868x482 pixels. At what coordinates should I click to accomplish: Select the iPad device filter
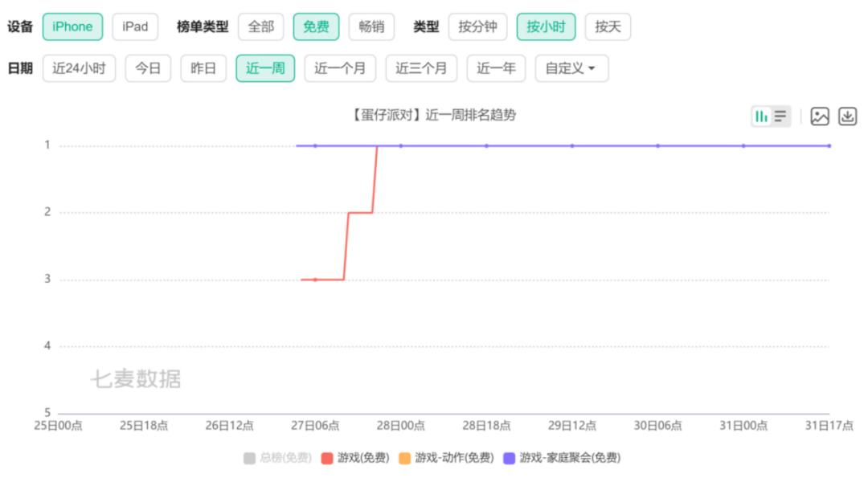point(133,26)
